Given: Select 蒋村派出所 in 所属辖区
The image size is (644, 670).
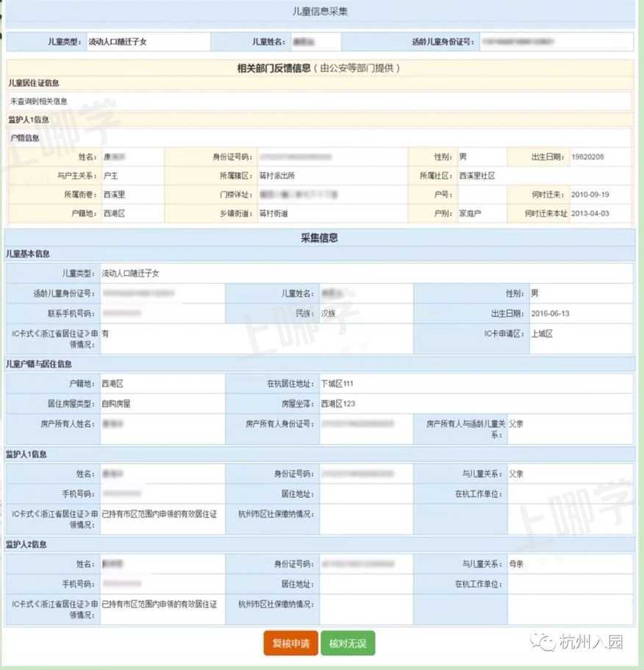Looking at the screenshot, I should pyautogui.click(x=277, y=176).
